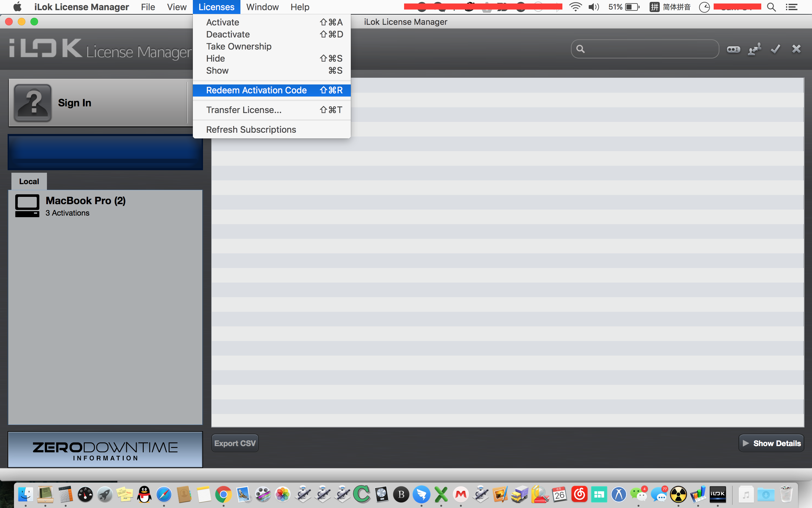This screenshot has width=812, height=508.
Task: Open the Dashboard gauge icon in the Dock
Action: point(85,494)
